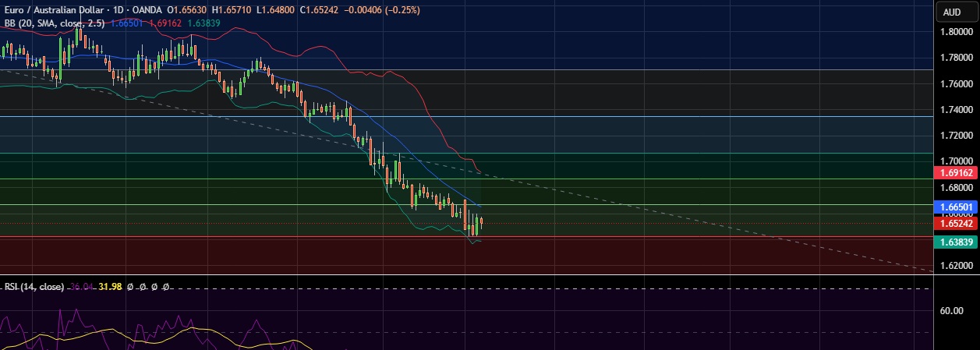
Task: Click the Euro / Australian Dollar symbol title
Action: (54, 11)
